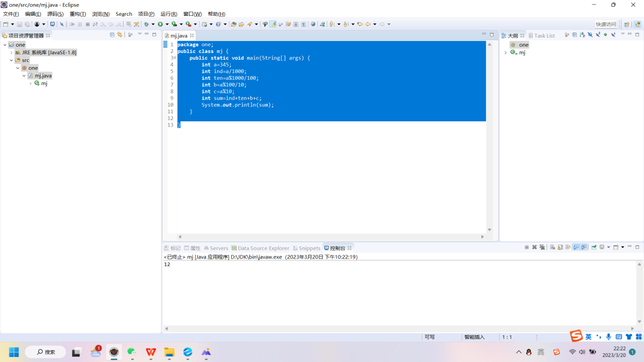This screenshot has width=644, height=362.
Task: Close the mj.java editor tab
Action: coord(192,36)
